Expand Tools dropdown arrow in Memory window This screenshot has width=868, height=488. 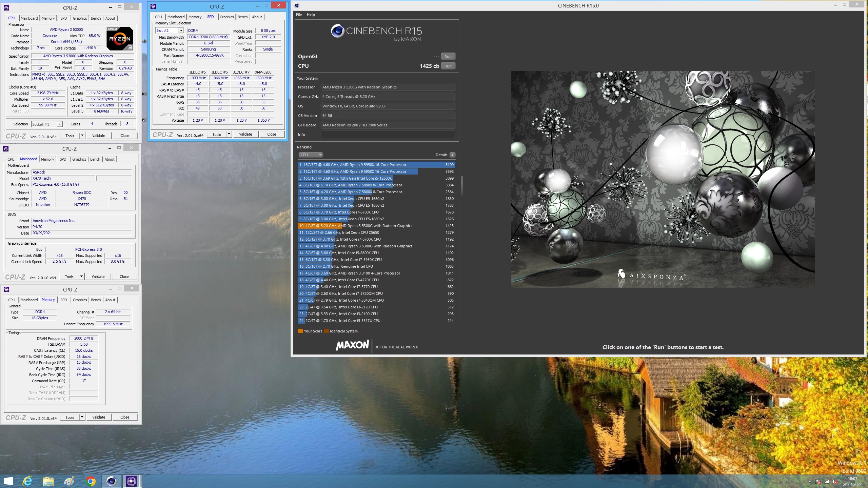(x=82, y=417)
